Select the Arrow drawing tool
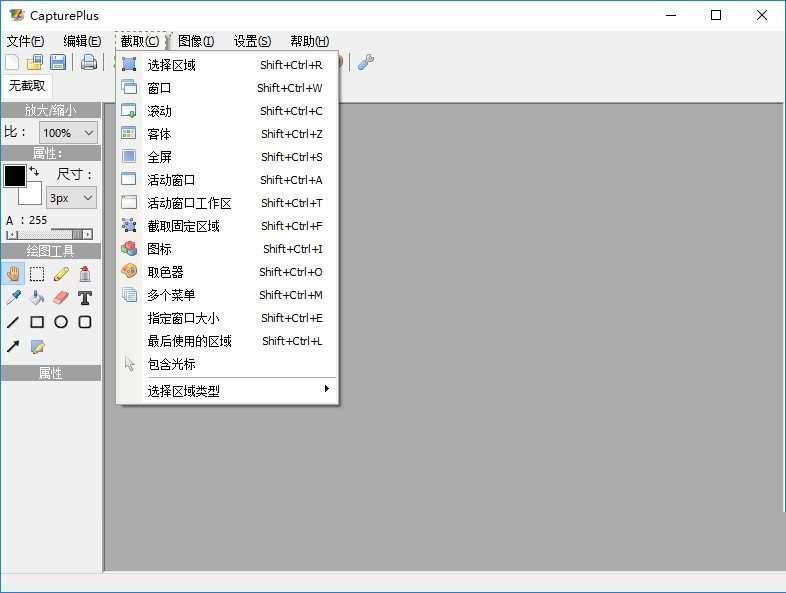 13,346
